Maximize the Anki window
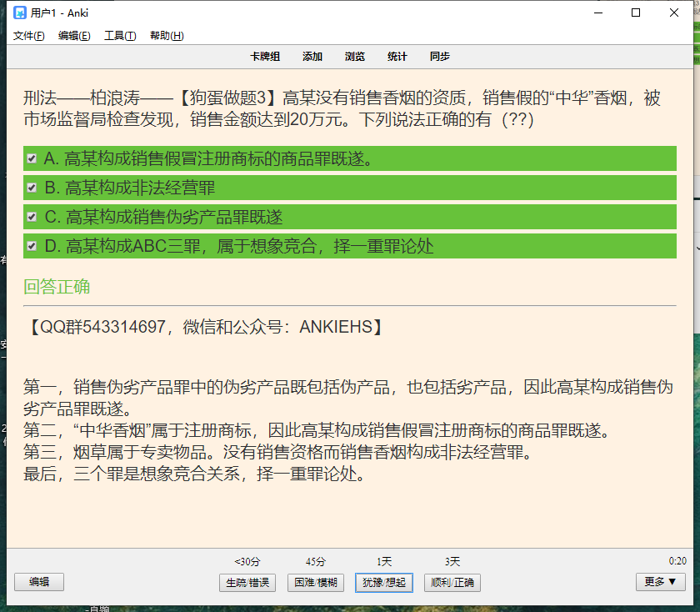 (636, 13)
